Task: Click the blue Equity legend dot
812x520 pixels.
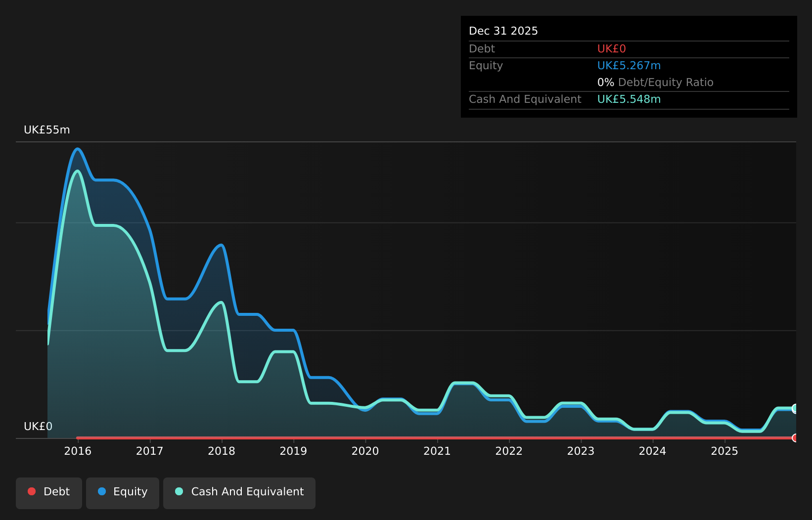Action: [102, 491]
